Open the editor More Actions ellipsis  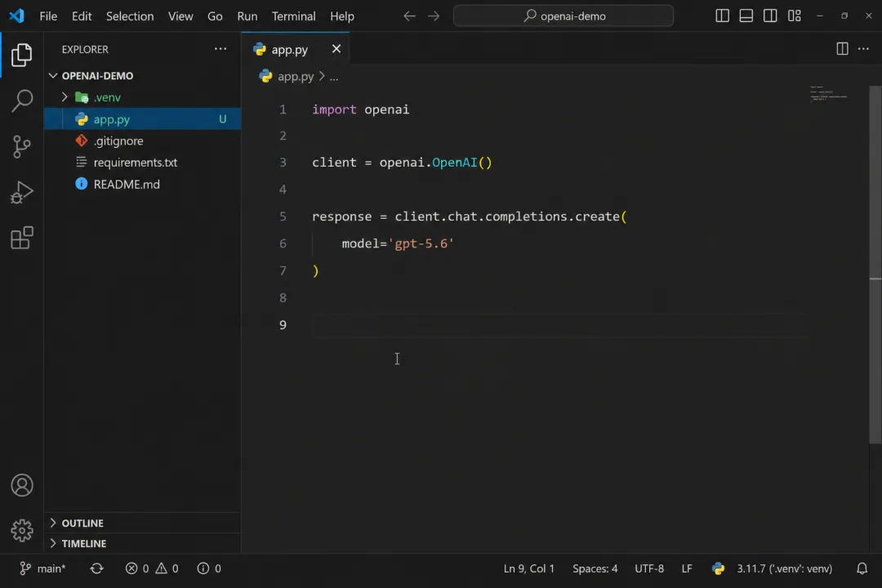pyautogui.click(x=863, y=49)
